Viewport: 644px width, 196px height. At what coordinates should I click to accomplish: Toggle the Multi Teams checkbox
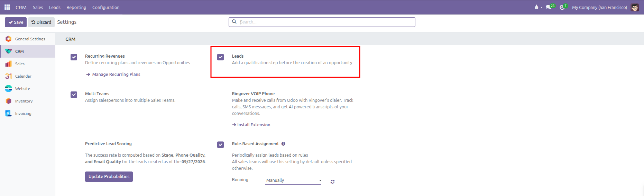[x=74, y=95]
